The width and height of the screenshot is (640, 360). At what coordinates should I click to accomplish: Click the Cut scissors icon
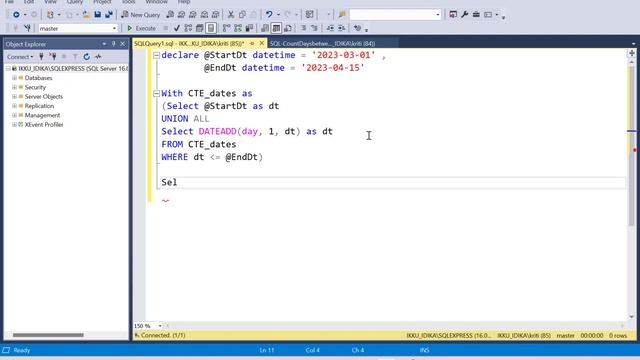click(231, 15)
